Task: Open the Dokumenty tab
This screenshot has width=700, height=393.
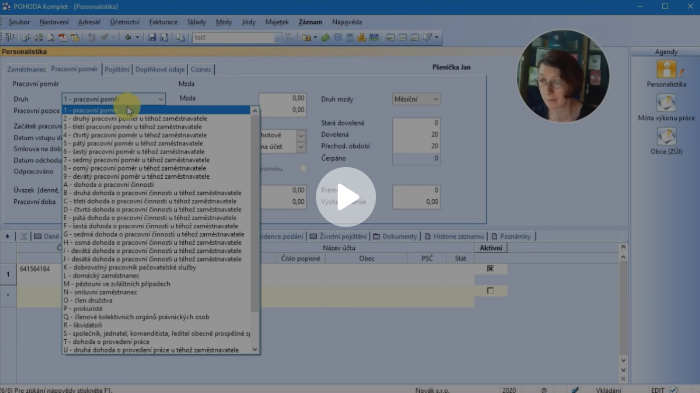Action: (395, 236)
